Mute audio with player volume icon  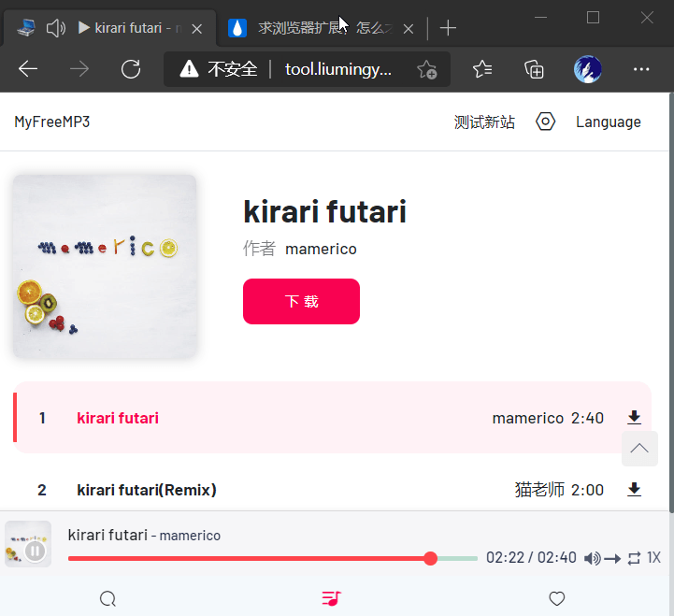[x=593, y=558]
